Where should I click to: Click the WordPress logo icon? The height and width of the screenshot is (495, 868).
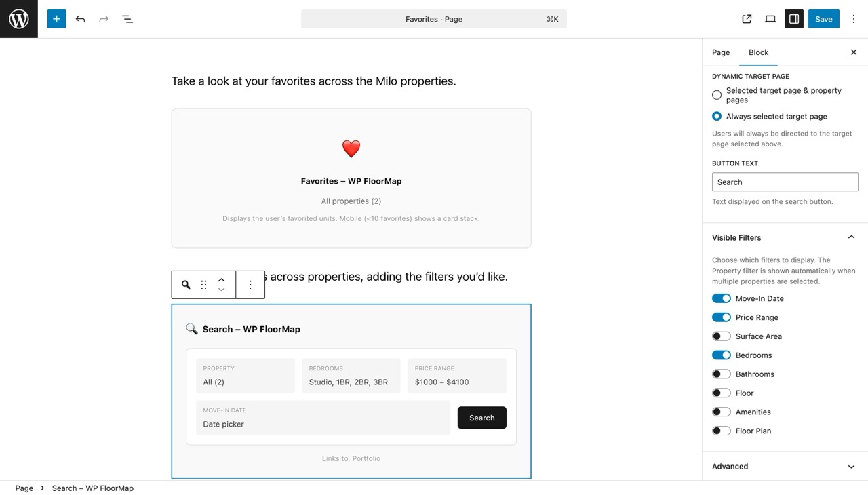point(18,18)
